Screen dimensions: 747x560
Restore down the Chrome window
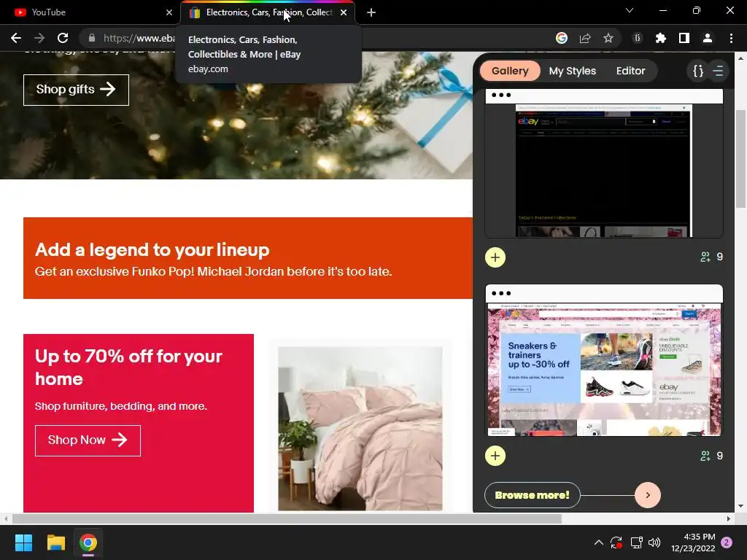(697, 10)
